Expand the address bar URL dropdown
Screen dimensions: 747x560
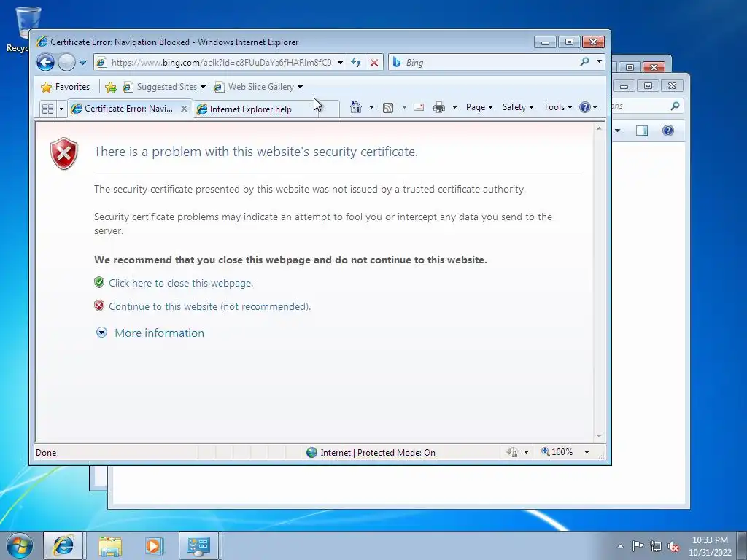(340, 63)
